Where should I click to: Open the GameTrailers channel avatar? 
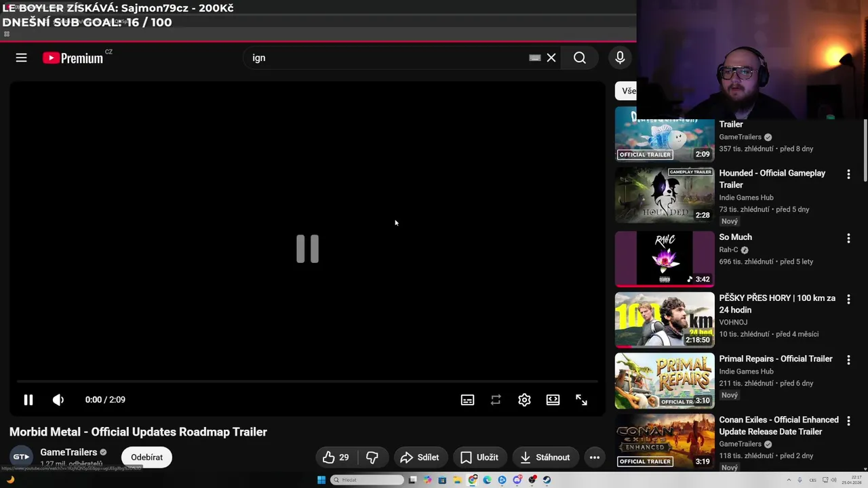click(x=22, y=457)
